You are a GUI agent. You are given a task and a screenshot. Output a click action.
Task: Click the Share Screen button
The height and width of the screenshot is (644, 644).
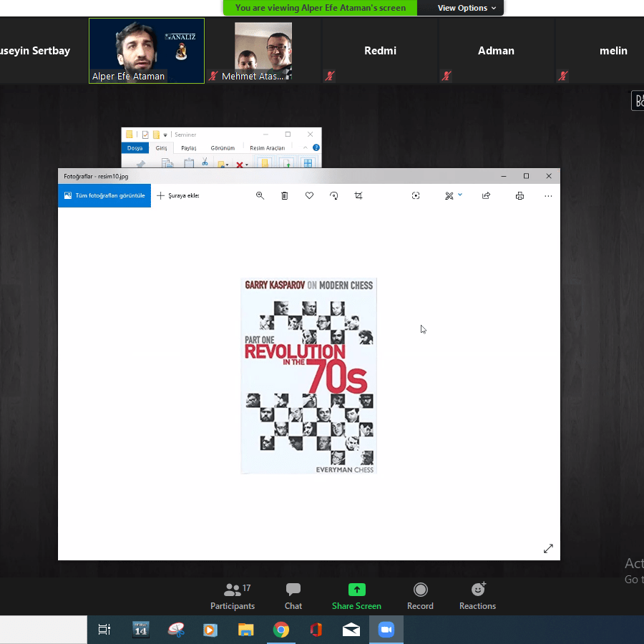click(356, 595)
